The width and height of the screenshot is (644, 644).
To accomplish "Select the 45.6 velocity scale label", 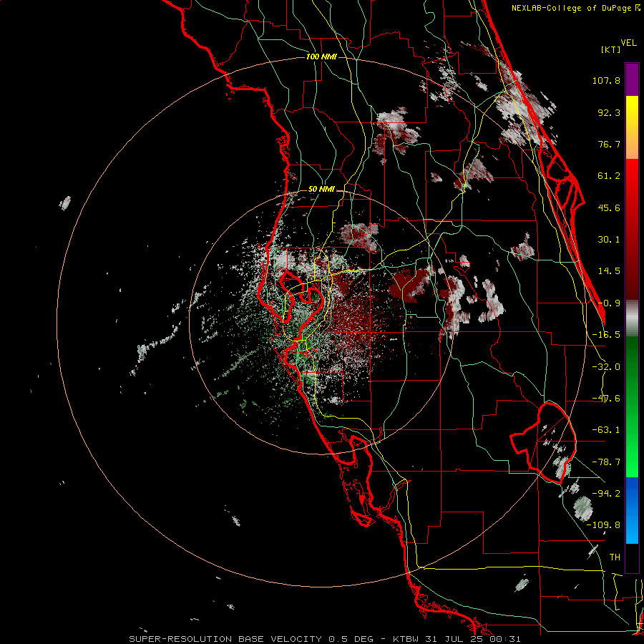I will coord(609,208).
